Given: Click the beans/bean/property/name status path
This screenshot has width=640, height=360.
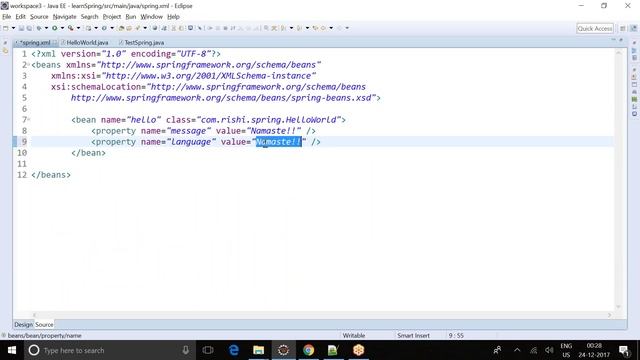Looking at the screenshot, I should click(44, 336).
